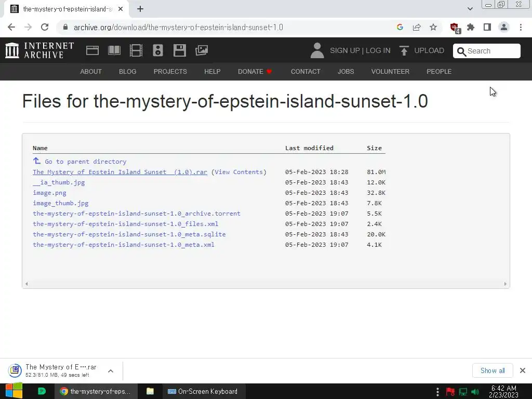
Task: Click the file list right scroll arrow
Action: point(505,284)
